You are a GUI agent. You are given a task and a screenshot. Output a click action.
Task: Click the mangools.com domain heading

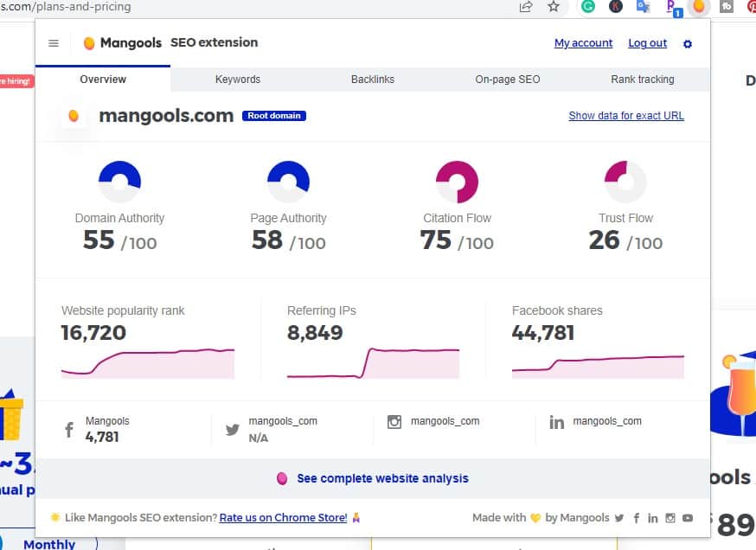click(x=166, y=116)
